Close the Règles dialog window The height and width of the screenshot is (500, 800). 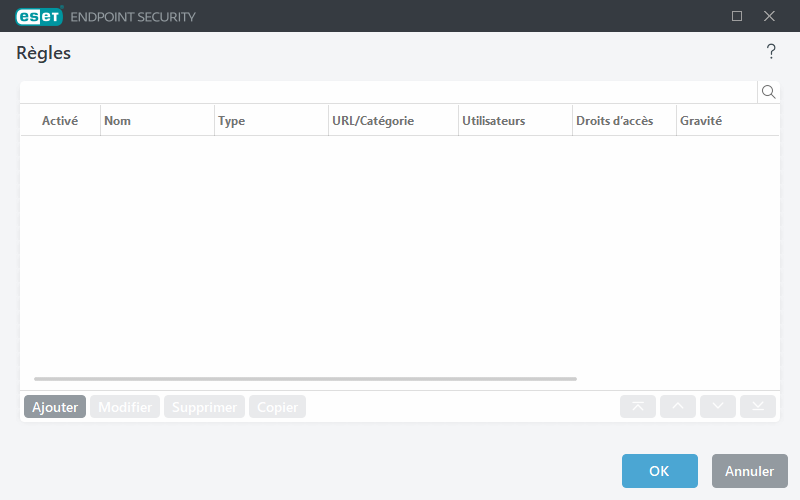point(769,16)
